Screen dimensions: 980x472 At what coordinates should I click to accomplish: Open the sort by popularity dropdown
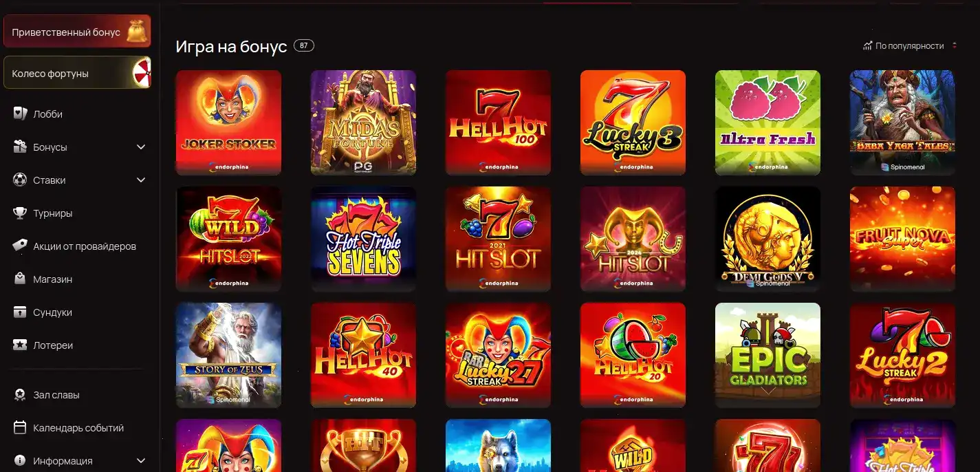click(x=910, y=45)
